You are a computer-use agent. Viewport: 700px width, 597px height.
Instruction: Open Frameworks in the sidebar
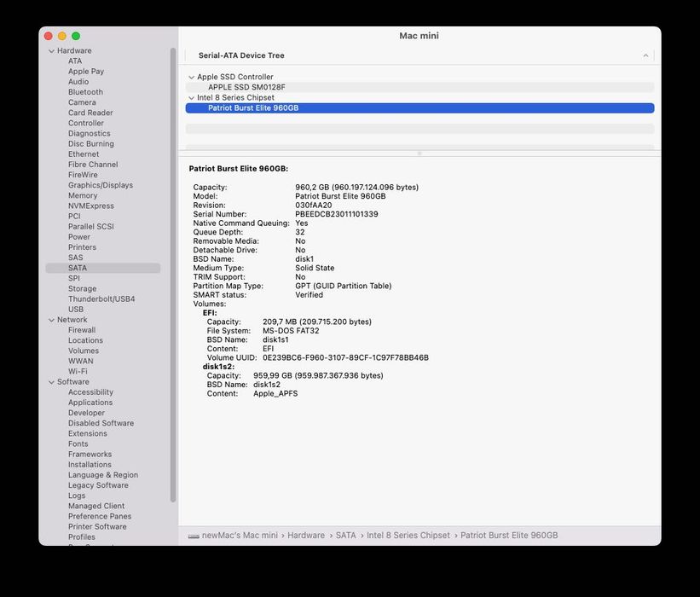pyautogui.click(x=90, y=454)
